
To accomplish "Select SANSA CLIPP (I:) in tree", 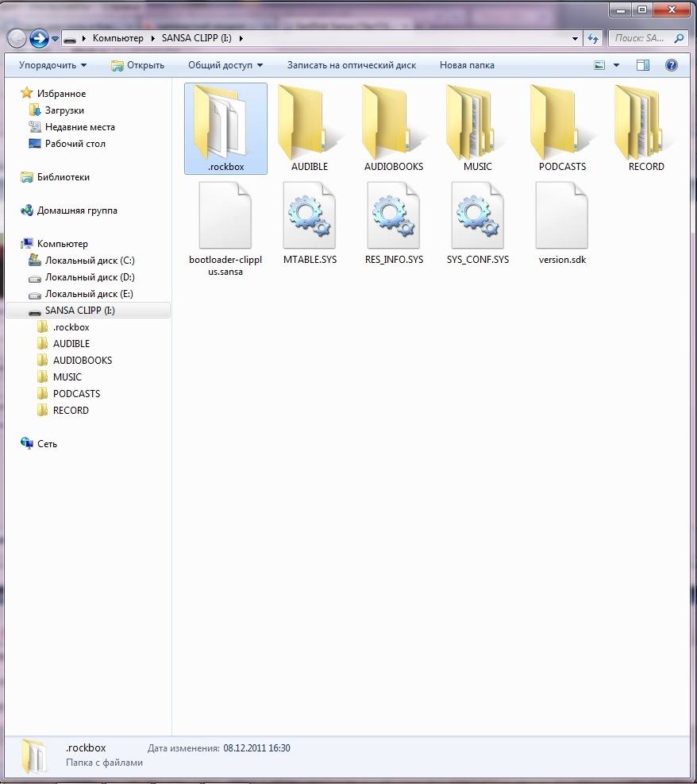I will point(88,311).
